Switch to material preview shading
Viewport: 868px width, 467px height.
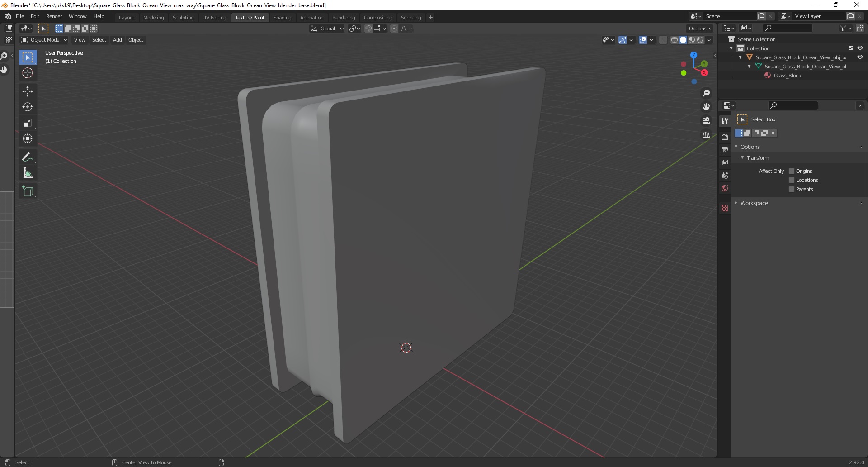[692, 40]
